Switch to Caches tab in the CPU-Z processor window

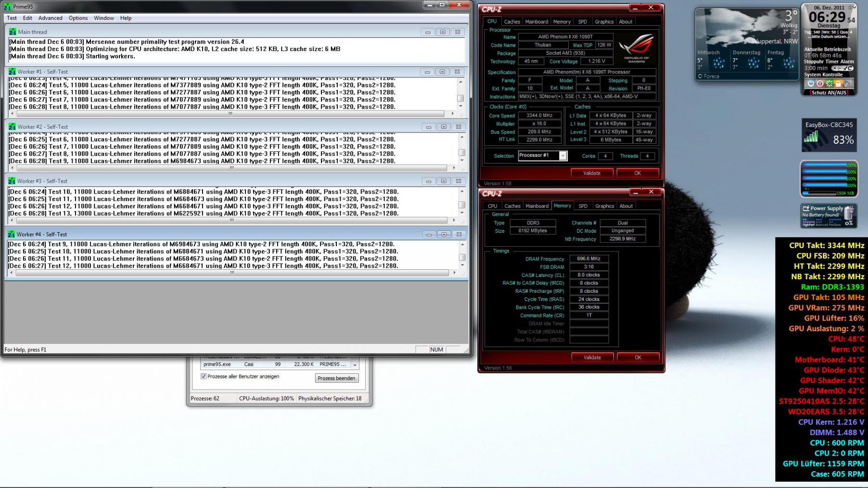click(512, 22)
